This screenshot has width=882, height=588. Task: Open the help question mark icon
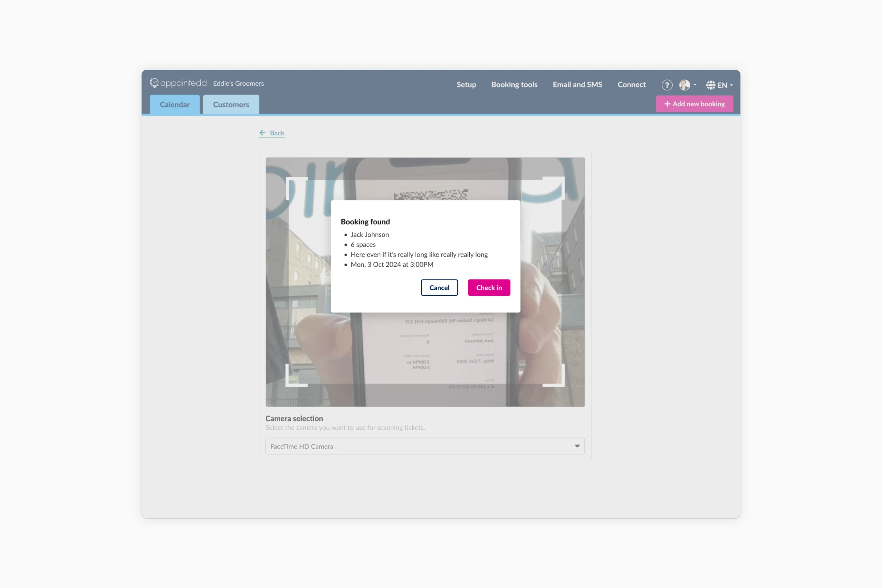tap(667, 85)
